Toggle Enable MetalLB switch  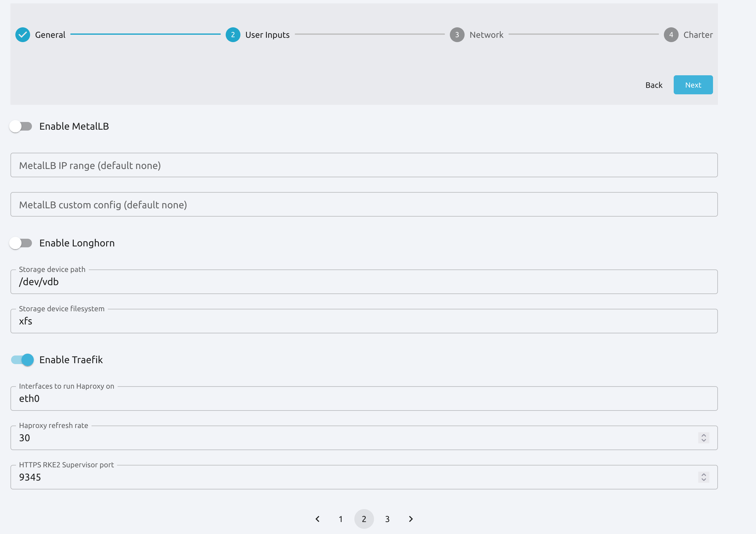(21, 126)
